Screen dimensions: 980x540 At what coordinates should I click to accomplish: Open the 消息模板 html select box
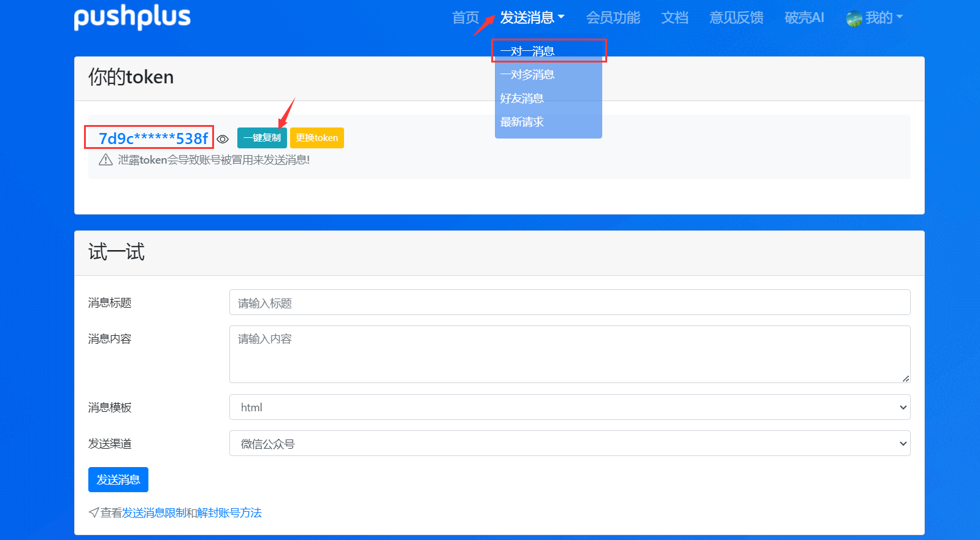(x=569, y=407)
